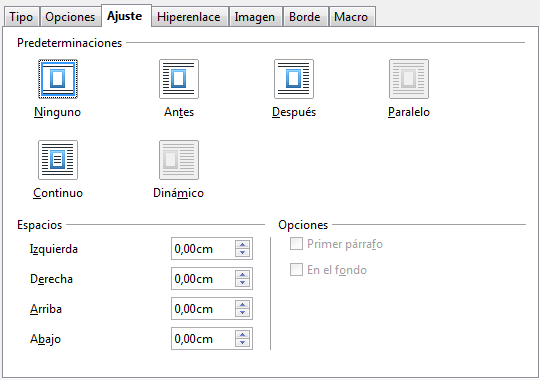Click inside the Abajo spacing field
Viewport: 540px width, 380px height.
tap(203, 339)
